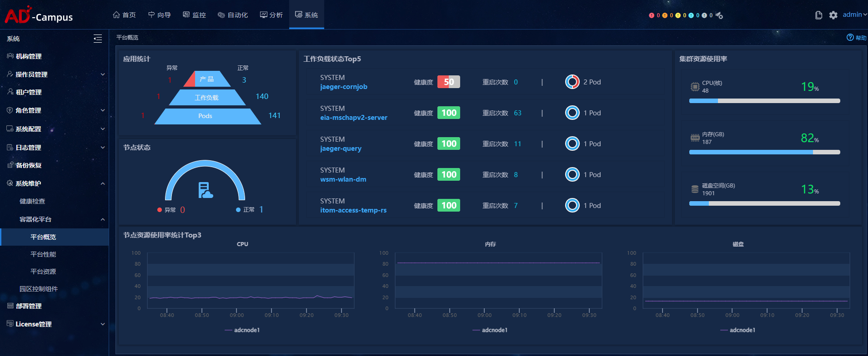Click restart count 63 for eia-mschapv2-server
This screenshot has width=868, height=356.
pos(517,113)
